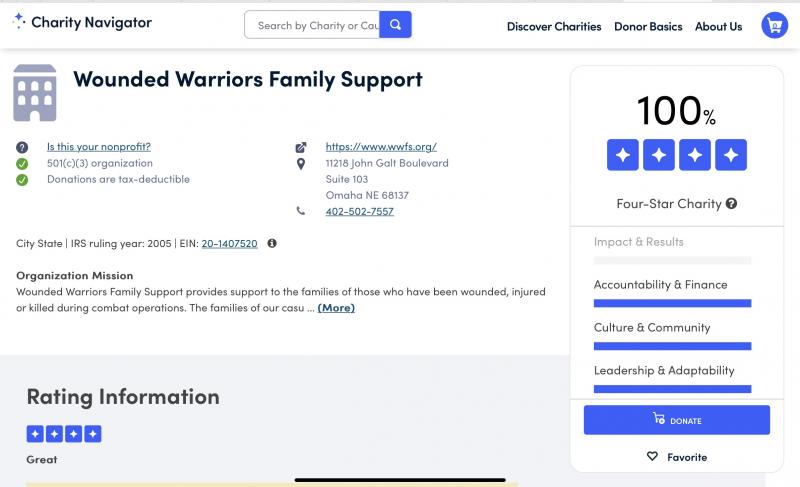
Task: Open the donation cart icon
Action: coord(774,25)
